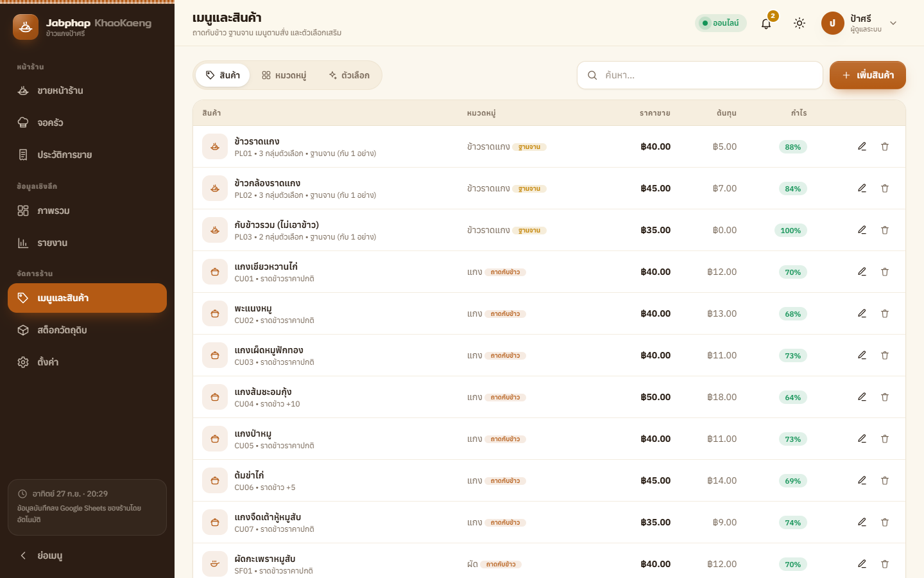The height and width of the screenshot is (578, 924).
Task: Delete the แกงเผ็ดหมูฟักทอง row
Action: (885, 355)
